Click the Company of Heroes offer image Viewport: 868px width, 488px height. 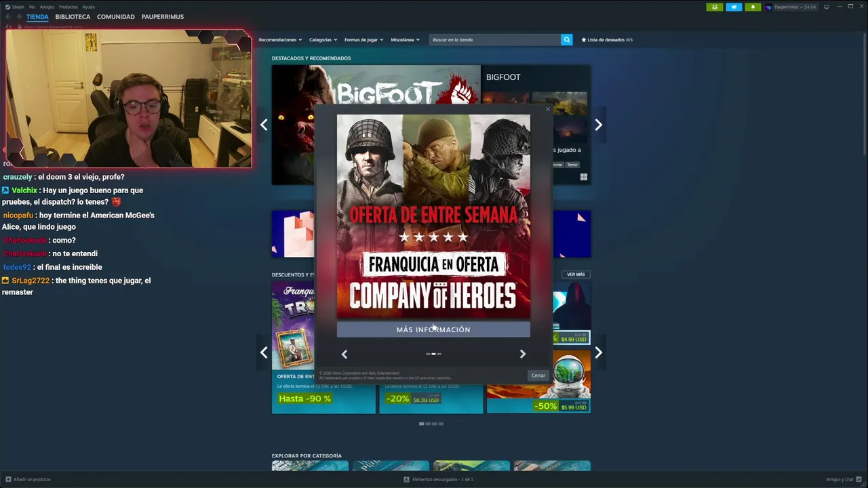tap(433, 216)
